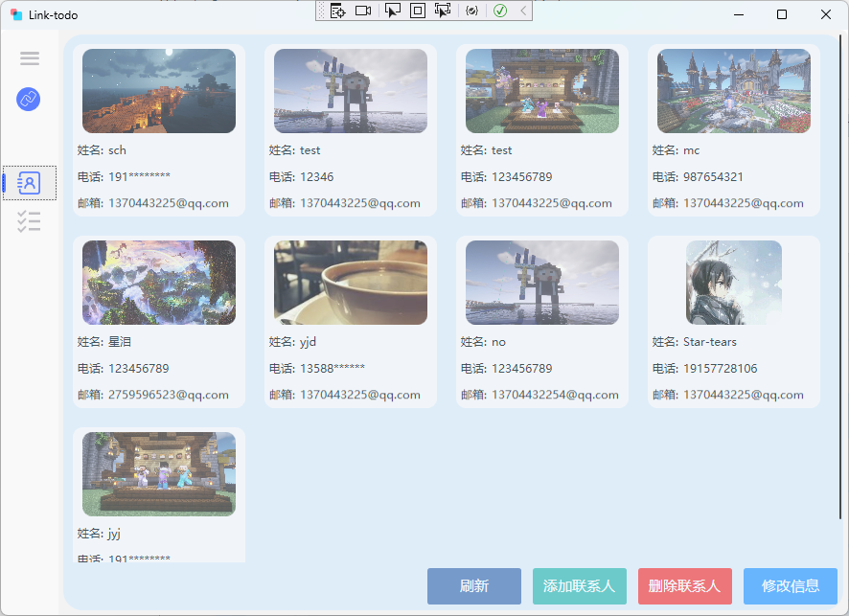Toggle layout adorner square icon in toolbar
Image resolution: width=849 pixels, height=616 pixels.
(x=418, y=11)
